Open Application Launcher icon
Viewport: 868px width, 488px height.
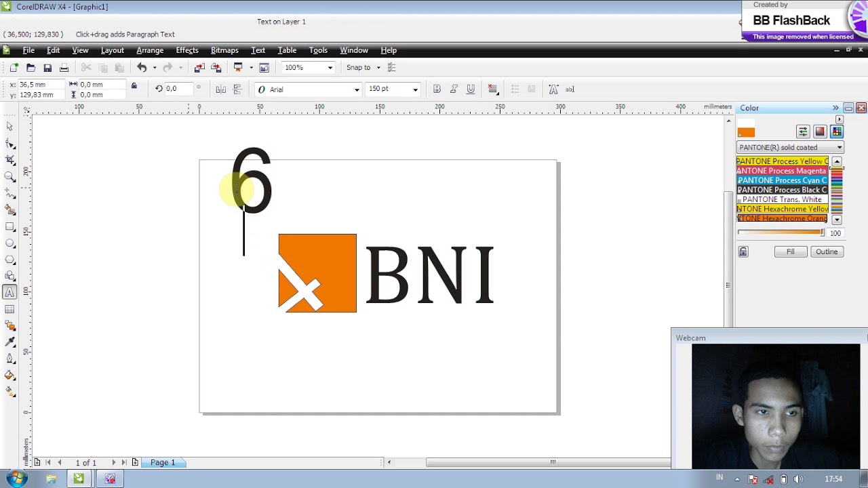(238, 67)
